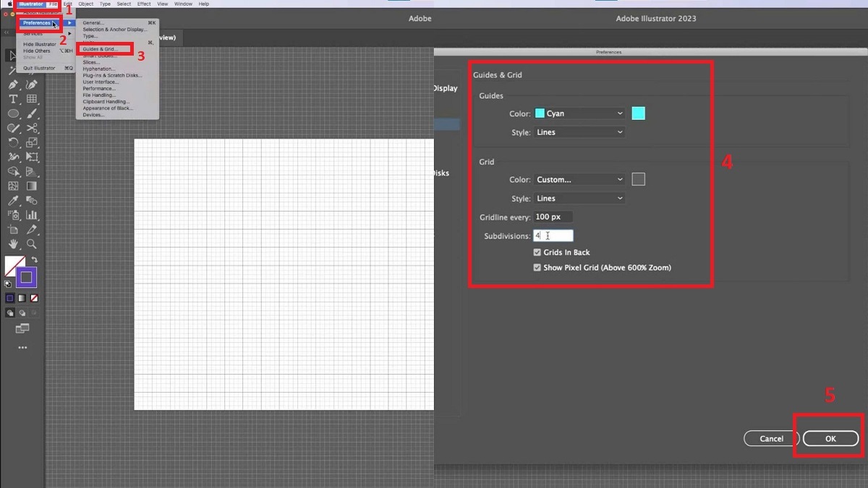Click the Default Fill and Stroke icon
This screenshot has height=488, width=868.
tap(8, 284)
